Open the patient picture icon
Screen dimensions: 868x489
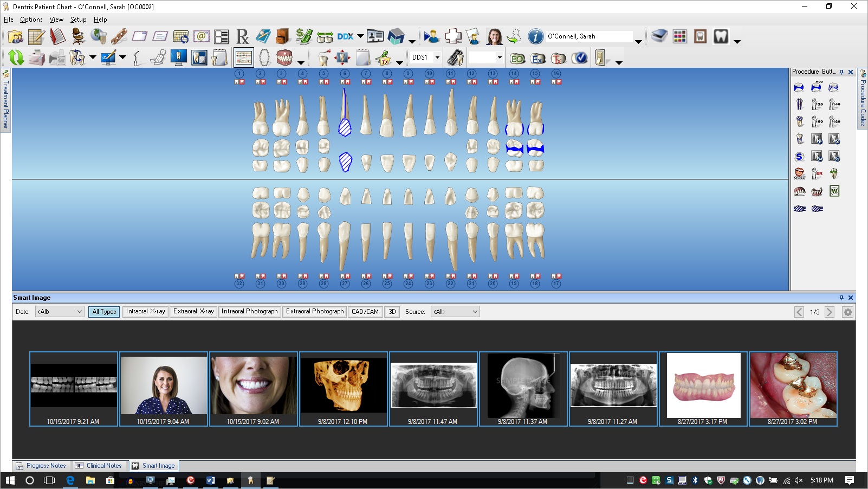tap(494, 36)
